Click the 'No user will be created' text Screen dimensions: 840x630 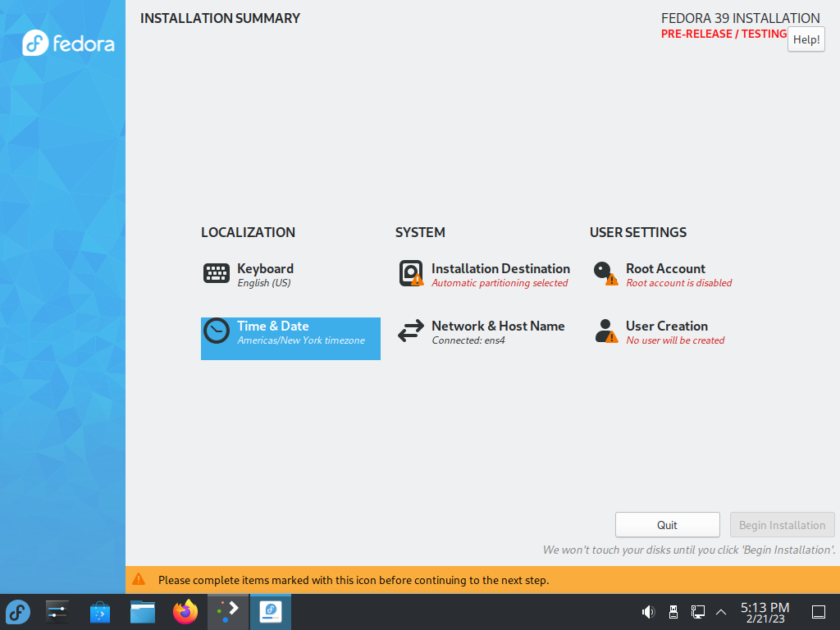675,340
